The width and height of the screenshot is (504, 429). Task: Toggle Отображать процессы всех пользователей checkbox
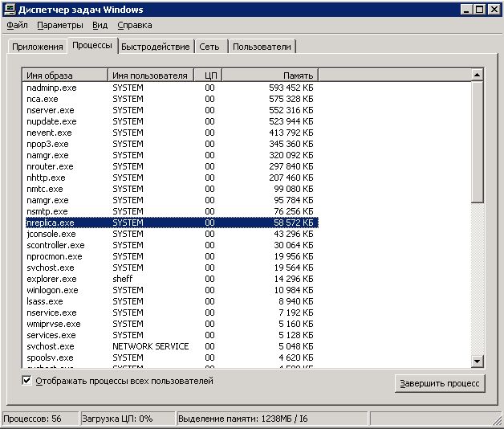[26, 381]
